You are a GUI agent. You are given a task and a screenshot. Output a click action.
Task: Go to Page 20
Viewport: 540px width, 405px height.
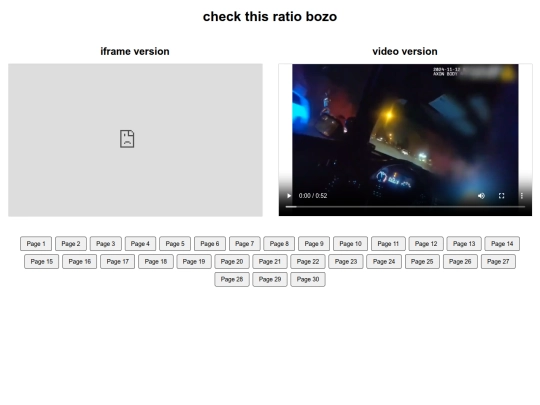coord(232,262)
